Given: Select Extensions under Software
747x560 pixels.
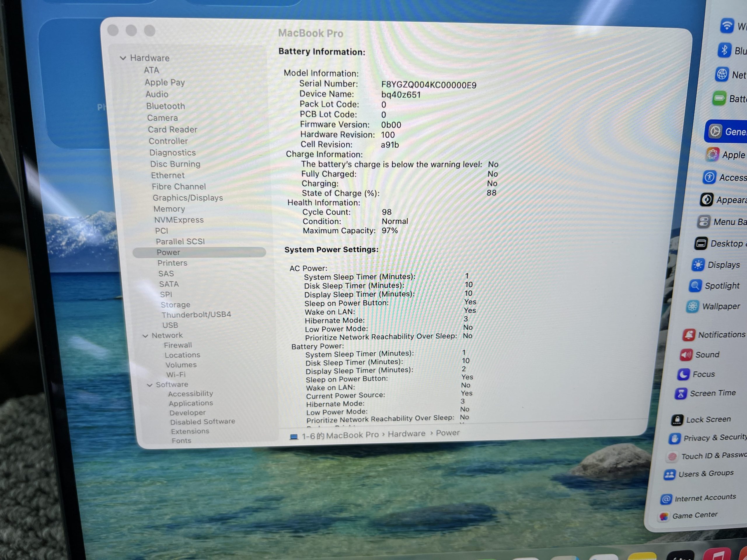Looking at the screenshot, I should pyautogui.click(x=190, y=431).
